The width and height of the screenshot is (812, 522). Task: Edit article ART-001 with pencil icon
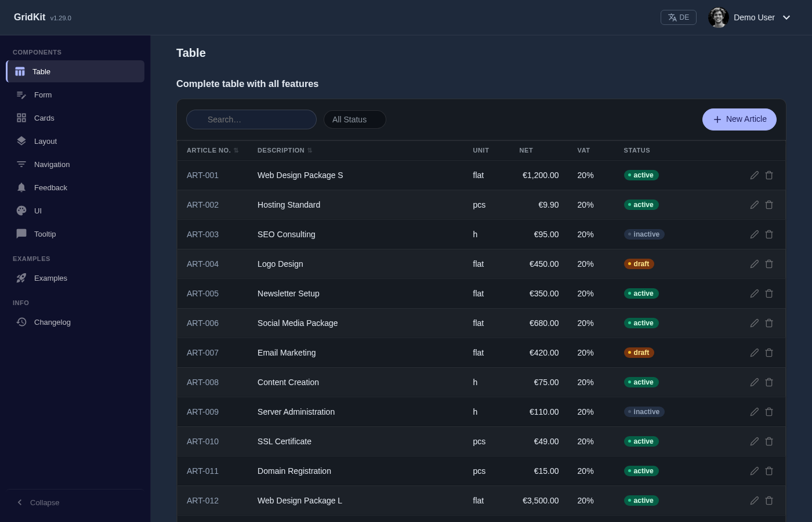[x=755, y=175]
